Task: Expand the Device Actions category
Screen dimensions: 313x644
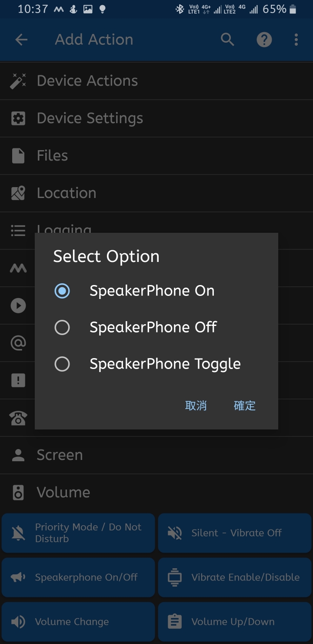Action: tap(87, 81)
